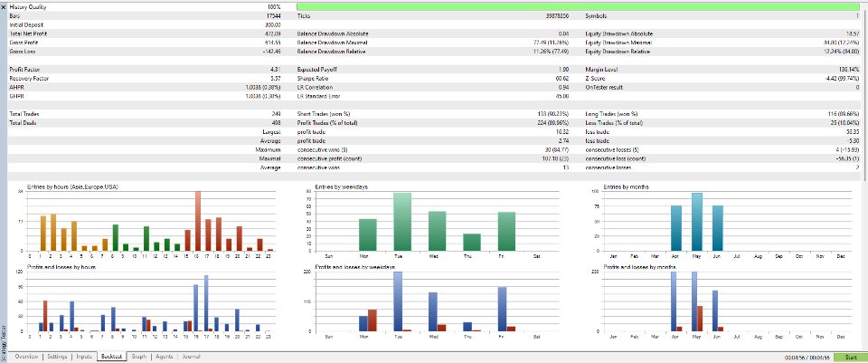Show the Graph tab
The width and height of the screenshot is (868, 363).
tap(139, 357)
